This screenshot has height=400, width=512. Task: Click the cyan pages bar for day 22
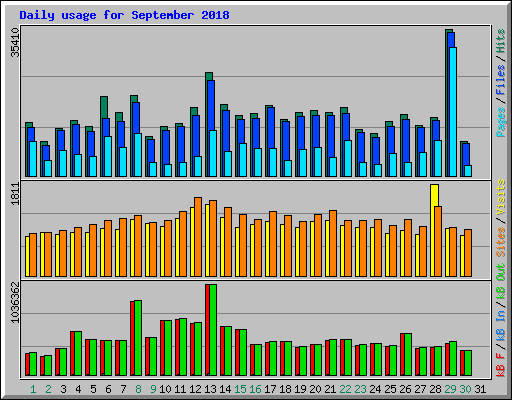click(x=348, y=159)
